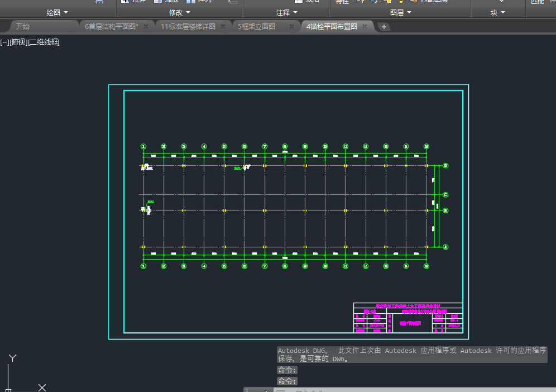Expand the 注释 ribbon panel
The width and height of the screenshot is (556, 392).
[286, 12]
